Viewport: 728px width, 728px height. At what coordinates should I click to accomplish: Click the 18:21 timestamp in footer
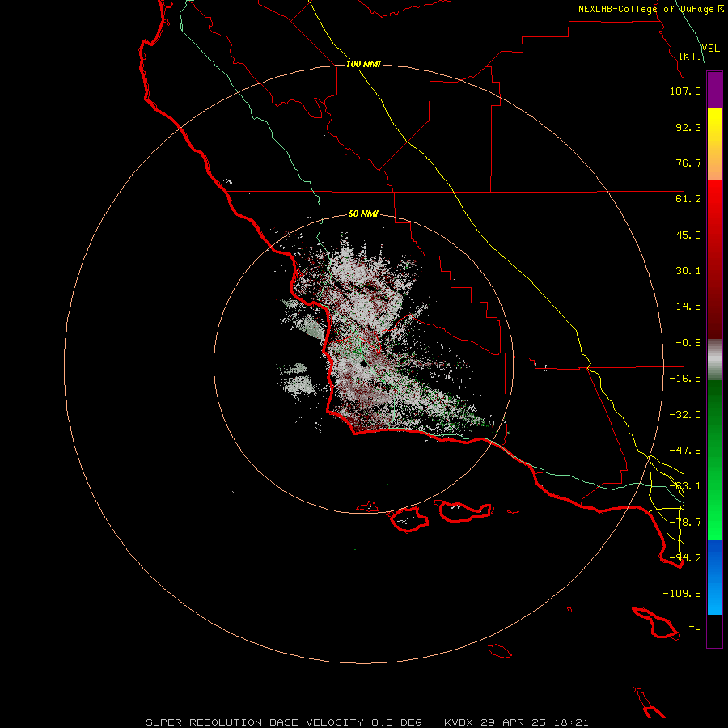tap(572, 722)
